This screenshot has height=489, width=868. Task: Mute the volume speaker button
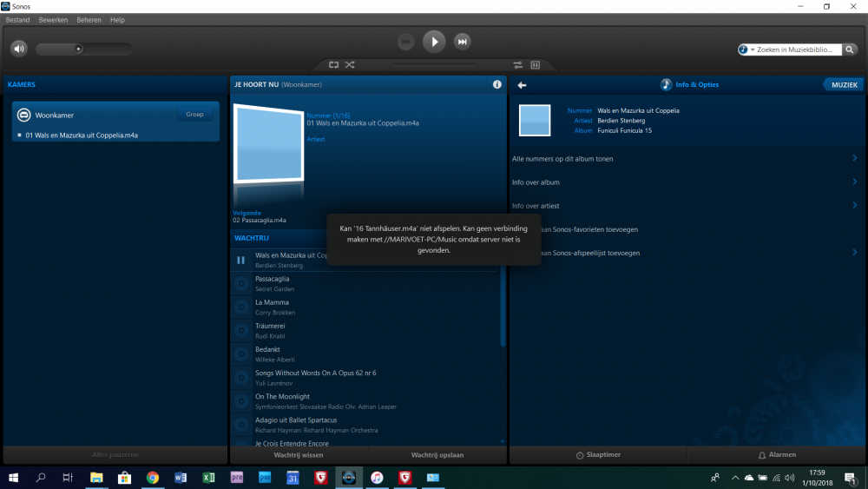(x=19, y=49)
